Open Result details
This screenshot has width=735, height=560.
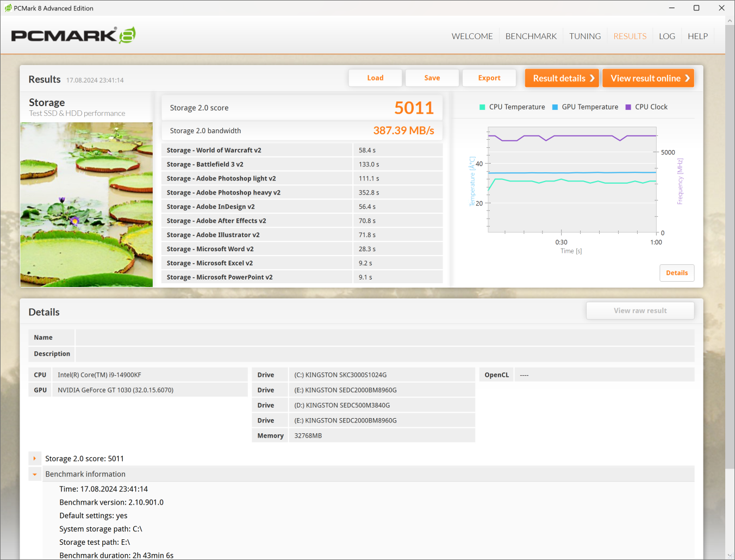[x=562, y=78]
